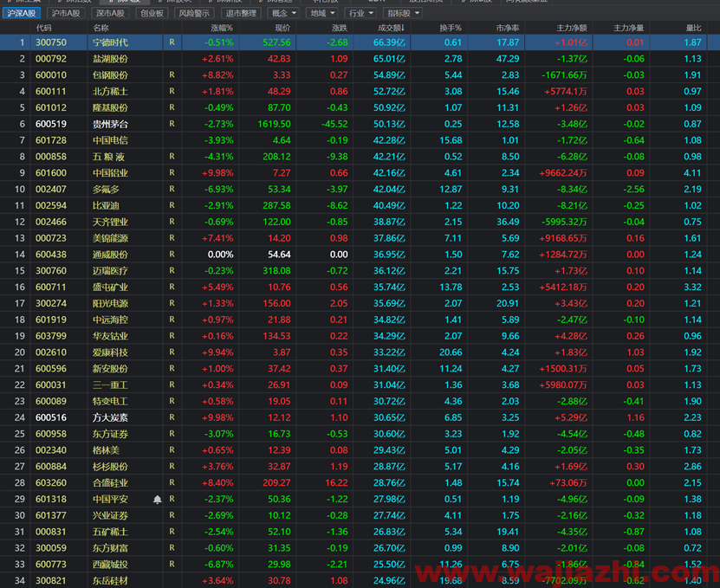720x588 pixels.
Task: Sort by 涨跌 column header
Action: click(x=340, y=28)
